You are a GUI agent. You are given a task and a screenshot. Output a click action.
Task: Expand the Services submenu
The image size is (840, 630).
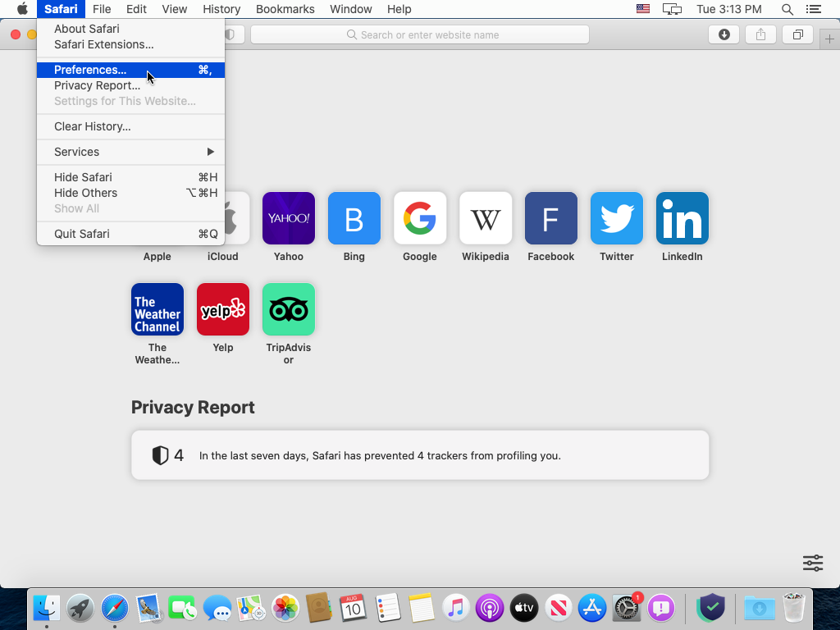click(x=130, y=152)
